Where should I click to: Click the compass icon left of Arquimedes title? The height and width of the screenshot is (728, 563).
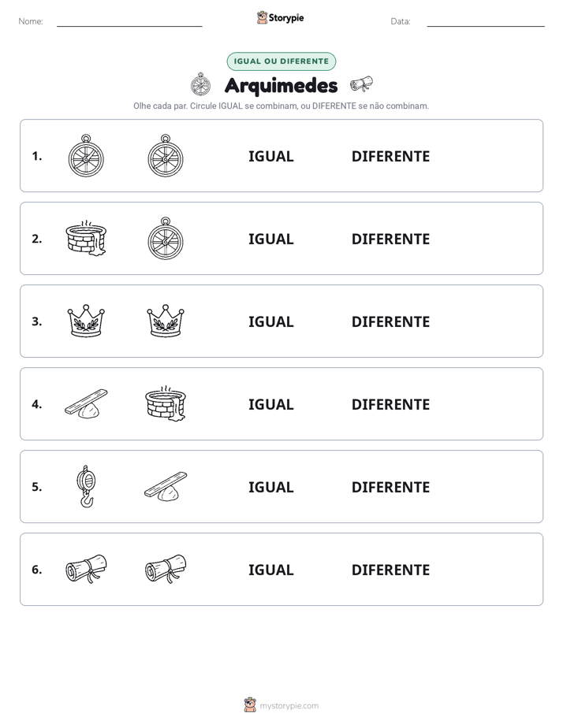[200, 84]
